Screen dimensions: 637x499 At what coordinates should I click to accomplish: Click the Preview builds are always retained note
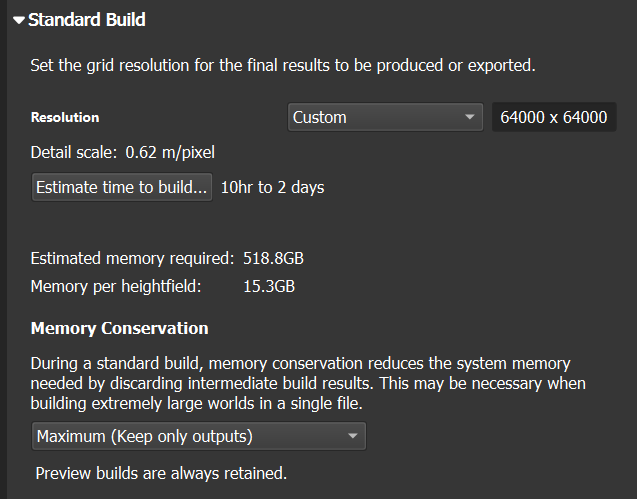(162, 473)
